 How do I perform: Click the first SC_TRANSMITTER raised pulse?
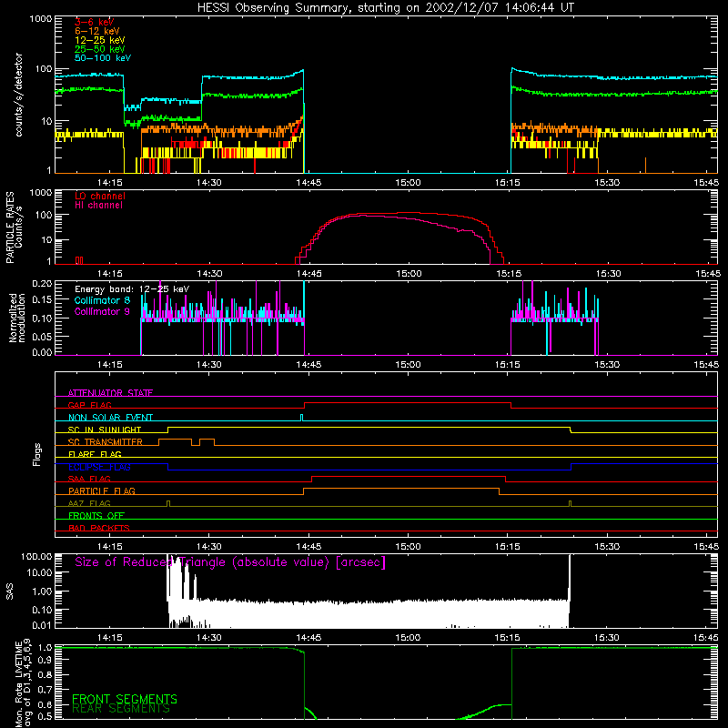point(175,440)
